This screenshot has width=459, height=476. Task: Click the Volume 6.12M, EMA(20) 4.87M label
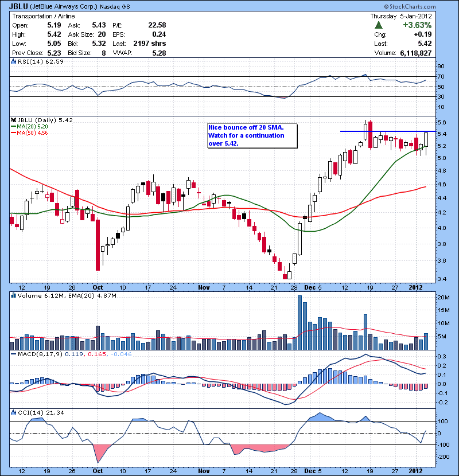67,295
